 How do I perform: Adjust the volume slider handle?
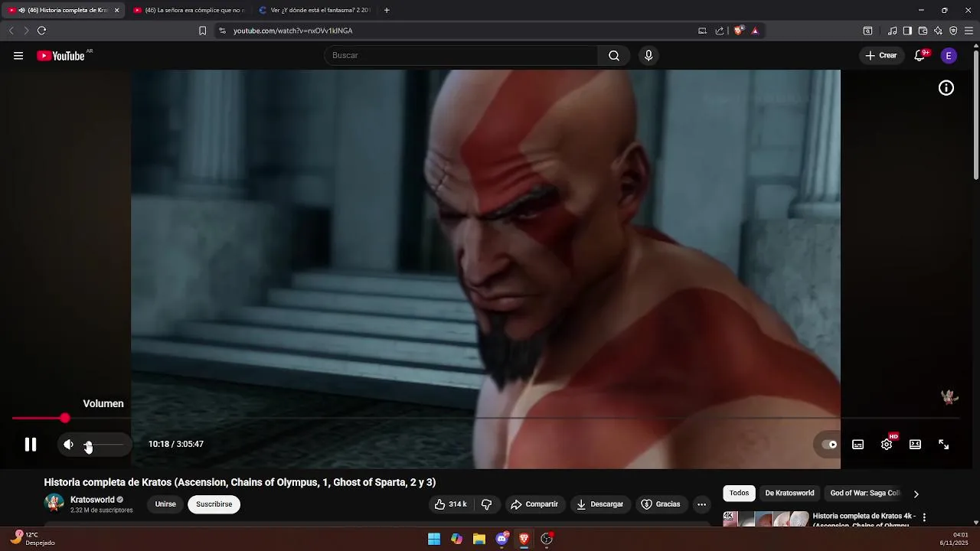[x=88, y=445]
